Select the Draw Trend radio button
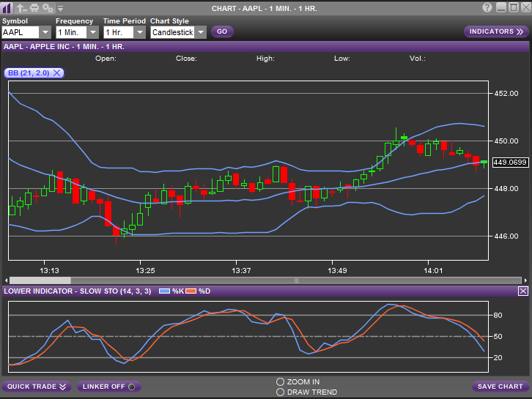532x399 pixels. (280, 392)
